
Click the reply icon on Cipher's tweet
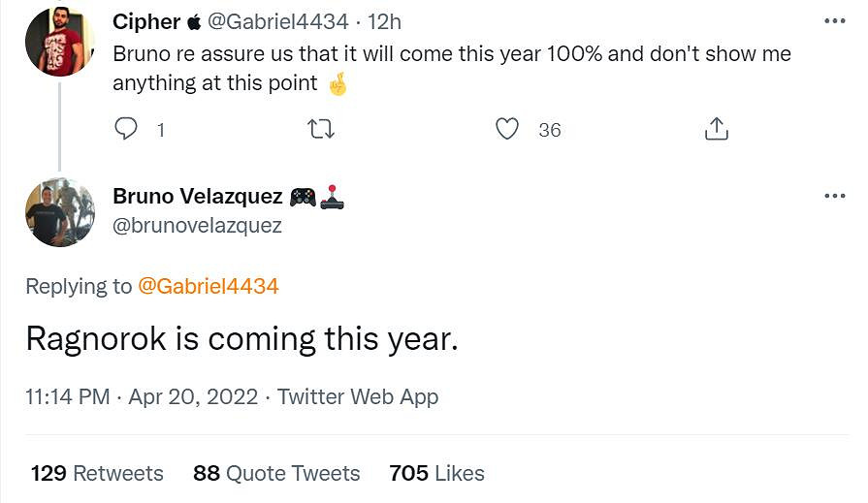click(x=126, y=129)
